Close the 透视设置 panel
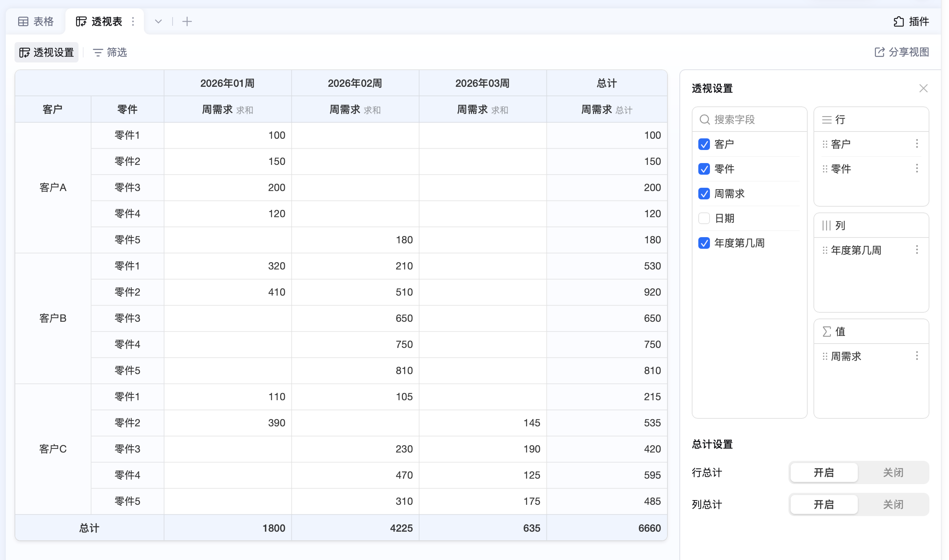 923,88
